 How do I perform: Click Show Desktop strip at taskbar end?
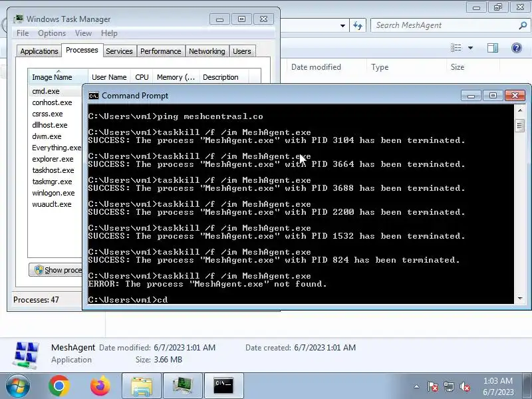(527, 386)
